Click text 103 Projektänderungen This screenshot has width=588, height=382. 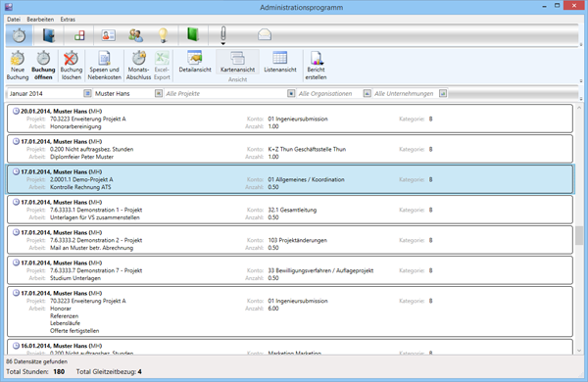tap(297, 240)
